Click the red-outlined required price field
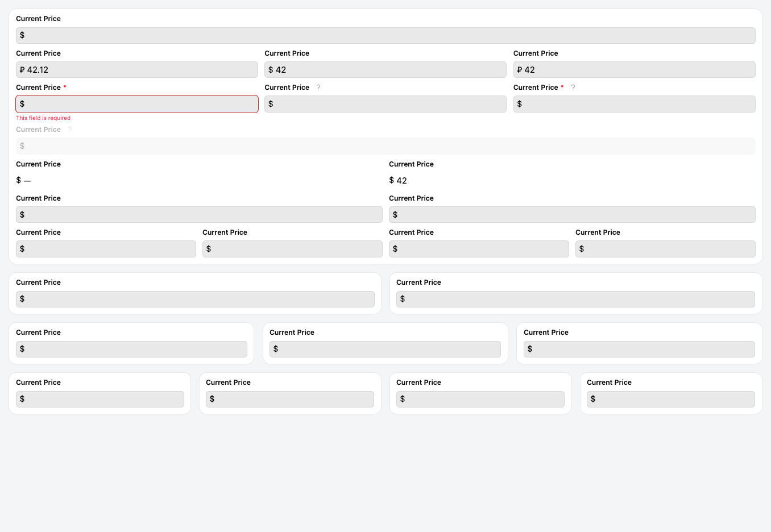 136,104
